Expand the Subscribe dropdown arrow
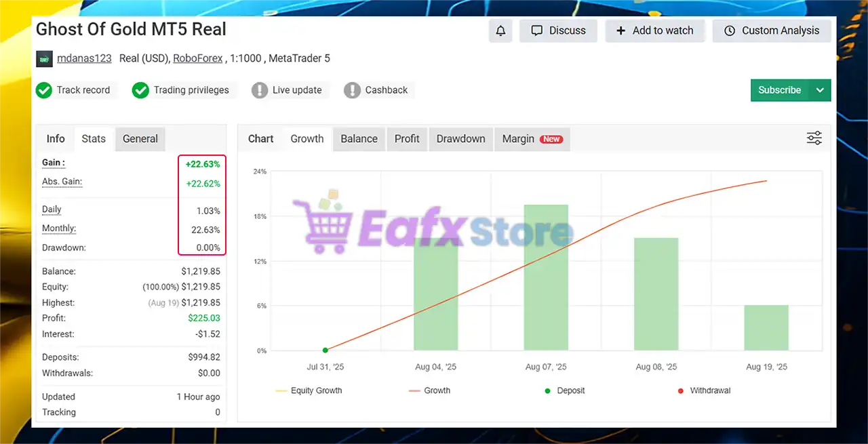The image size is (868, 444). (x=820, y=90)
